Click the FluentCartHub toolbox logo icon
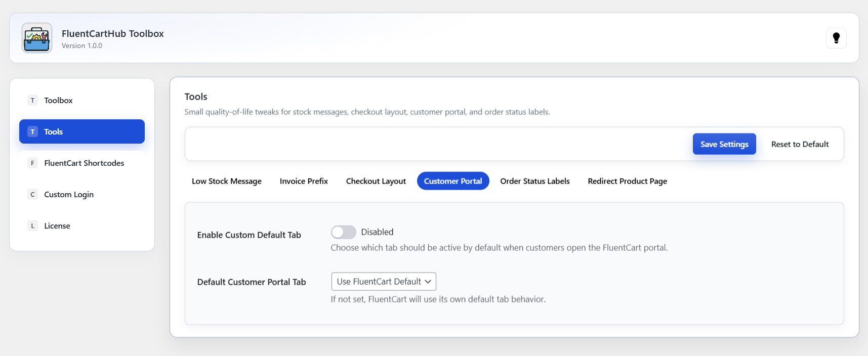The height and width of the screenshot is (356, 868). pos(37,38)
